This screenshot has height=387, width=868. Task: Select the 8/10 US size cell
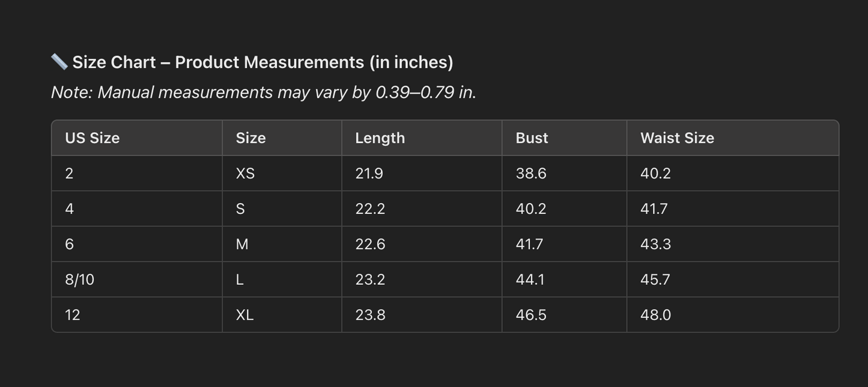80,279
